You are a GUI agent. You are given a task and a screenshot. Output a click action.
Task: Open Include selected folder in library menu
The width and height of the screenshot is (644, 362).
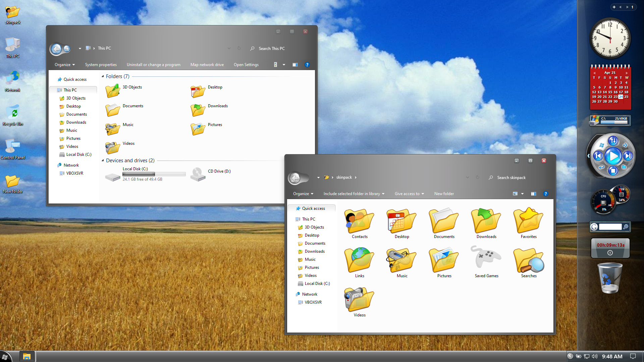click(x=354, y=194)
